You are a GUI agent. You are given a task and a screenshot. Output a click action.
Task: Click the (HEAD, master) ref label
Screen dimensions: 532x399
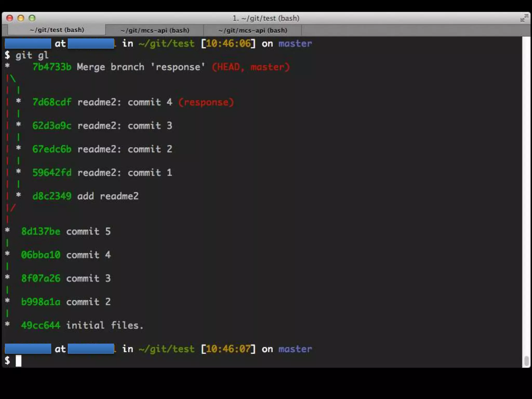click(x=251, y=67)
